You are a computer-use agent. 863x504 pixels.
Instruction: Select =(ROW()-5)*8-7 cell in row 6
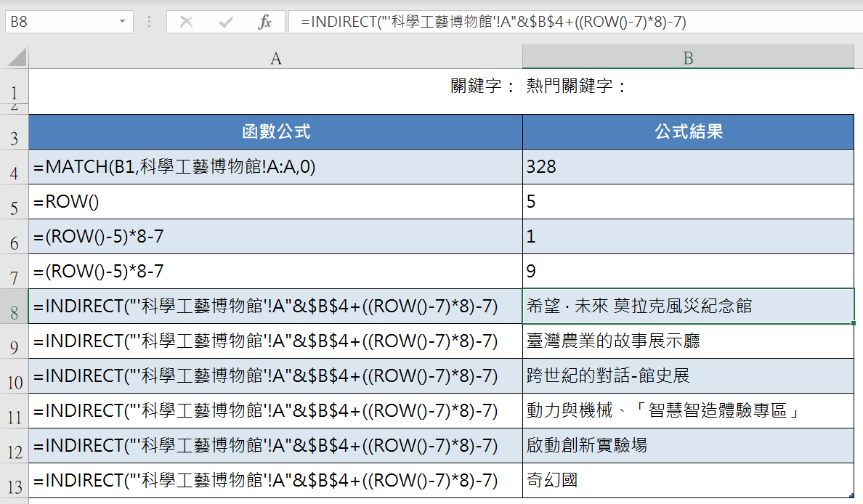[276, 237]
